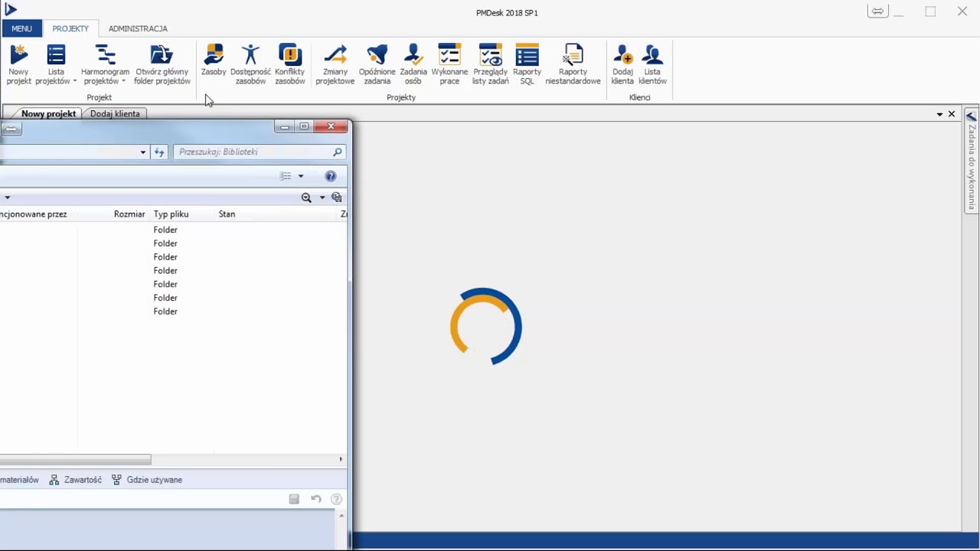Image resolution: width=980 pixels, height=551 pixels.
Task: Click the horizontal scrollbar in file list
Action: (x=76, y=459)
